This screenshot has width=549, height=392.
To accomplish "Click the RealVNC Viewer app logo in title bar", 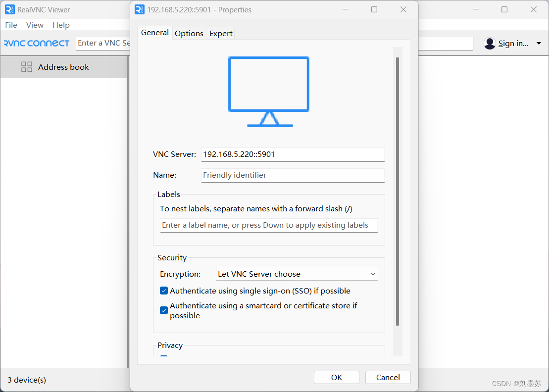I will [x=10, y=9].
